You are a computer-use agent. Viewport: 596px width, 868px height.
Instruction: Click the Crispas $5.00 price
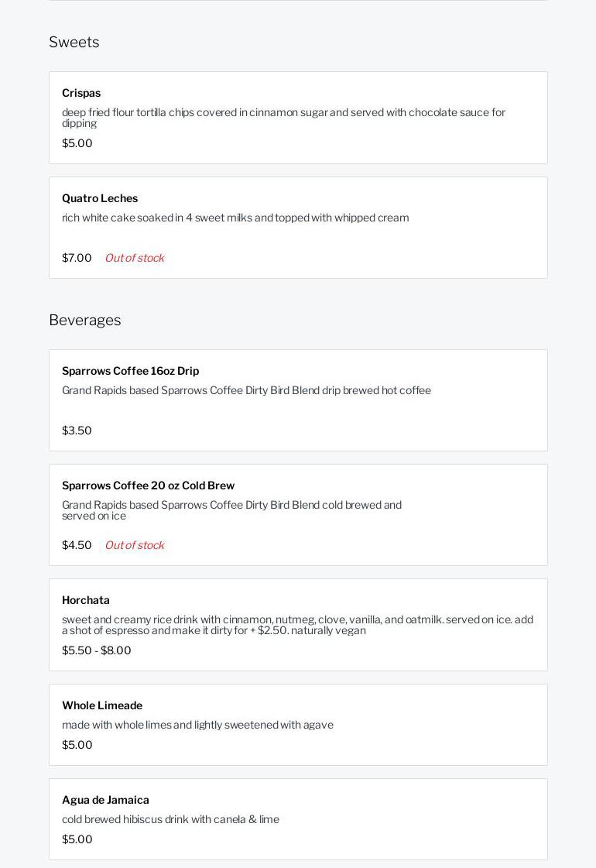point(77,143)
